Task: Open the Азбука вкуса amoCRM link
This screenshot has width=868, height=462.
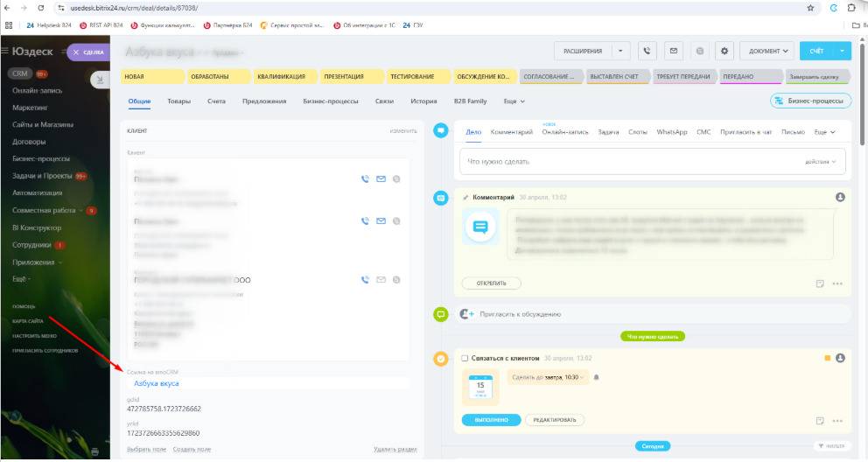Action: [156, 383]
